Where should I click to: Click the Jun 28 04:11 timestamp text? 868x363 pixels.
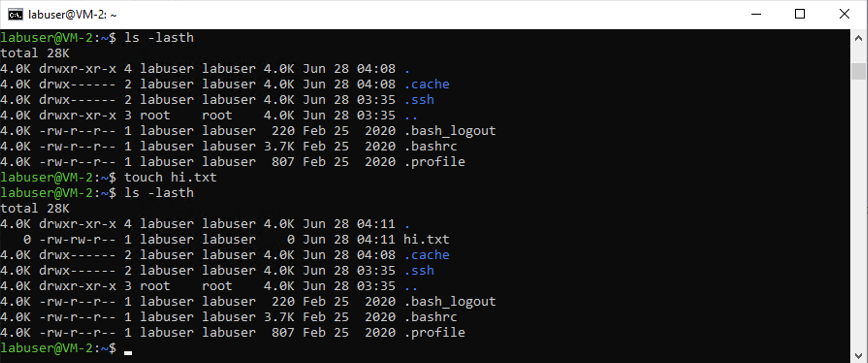tap(347, 239)
